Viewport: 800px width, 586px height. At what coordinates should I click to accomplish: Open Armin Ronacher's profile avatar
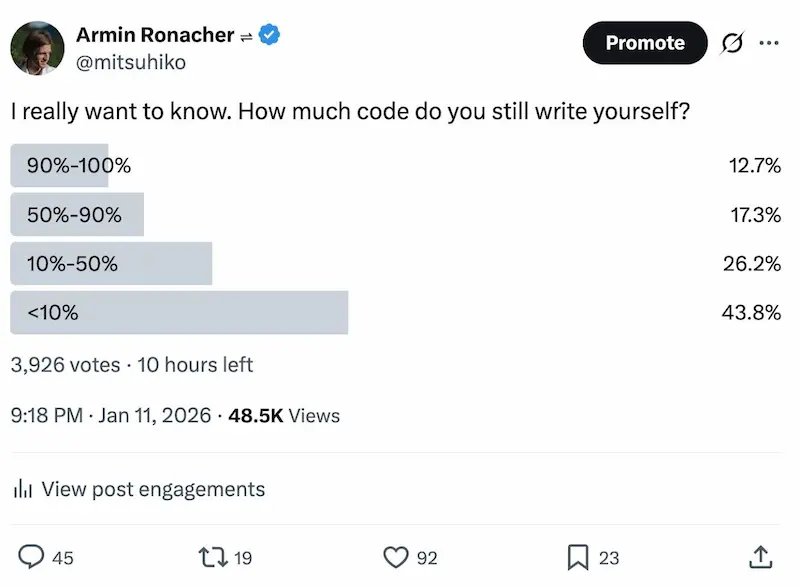click(37, 47)
